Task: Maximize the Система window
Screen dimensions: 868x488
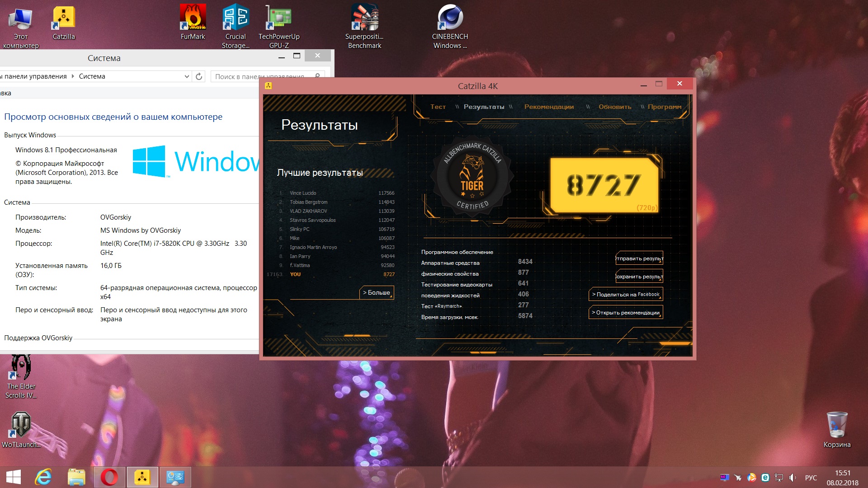Action: [297, 56]
